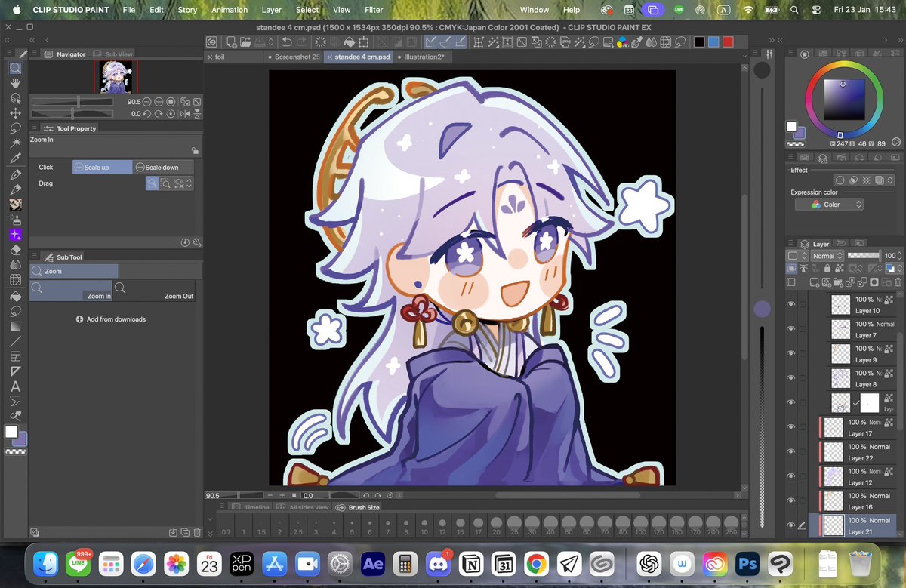The width and height of the screenshot is (906, 588).
Task: Open the Filter menu
Action: coord(374,10)
